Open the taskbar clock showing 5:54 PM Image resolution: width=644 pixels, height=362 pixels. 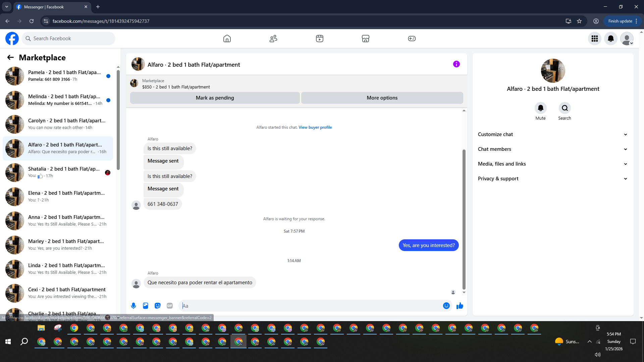614,342
